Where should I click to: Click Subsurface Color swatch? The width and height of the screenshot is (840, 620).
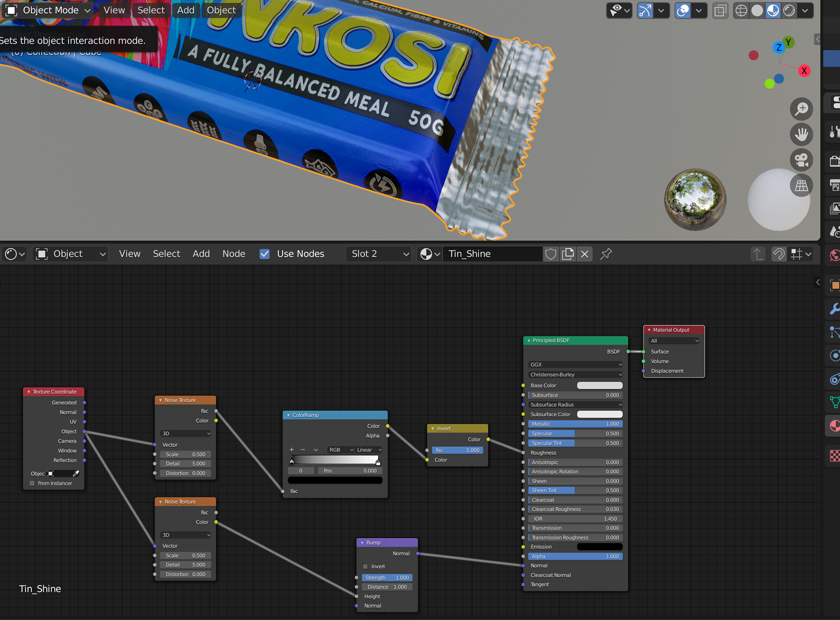click(x=599, y=414)
